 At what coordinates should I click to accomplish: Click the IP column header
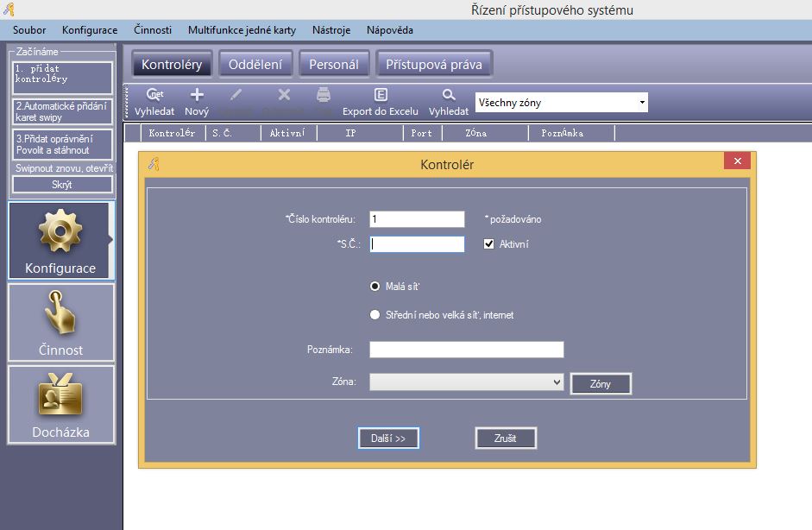click(x=361, y=133)
